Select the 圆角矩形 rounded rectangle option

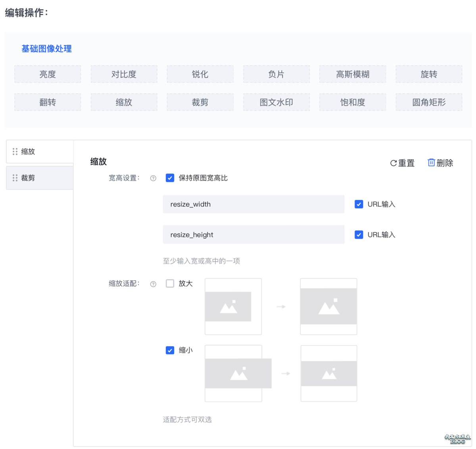coord(429,102)
